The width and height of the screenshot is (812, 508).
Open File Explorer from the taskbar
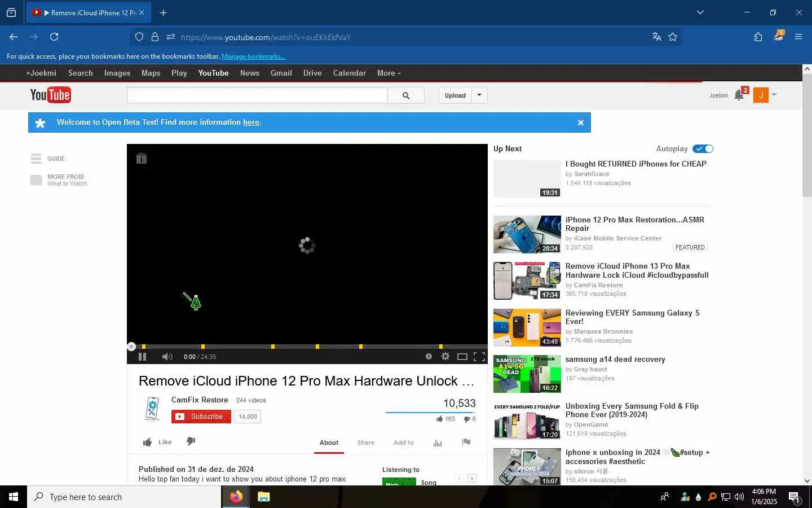pyautogui.click(x=263, y=497)
